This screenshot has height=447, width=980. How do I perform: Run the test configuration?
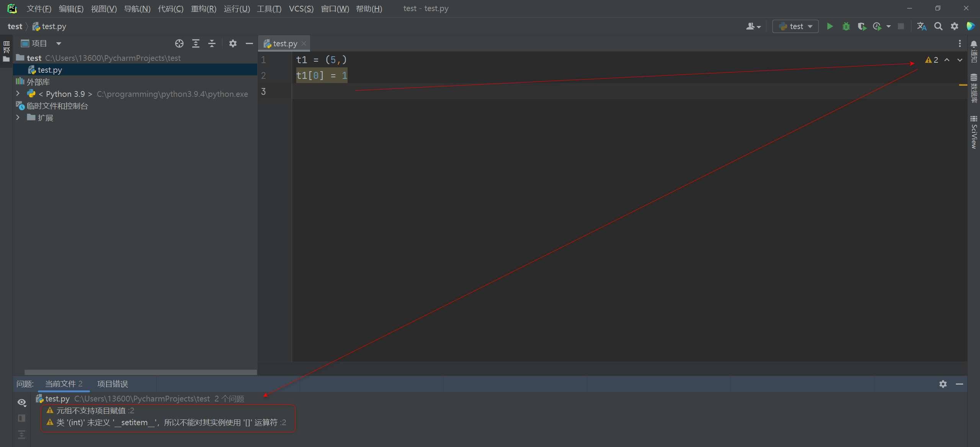(830, 26)
